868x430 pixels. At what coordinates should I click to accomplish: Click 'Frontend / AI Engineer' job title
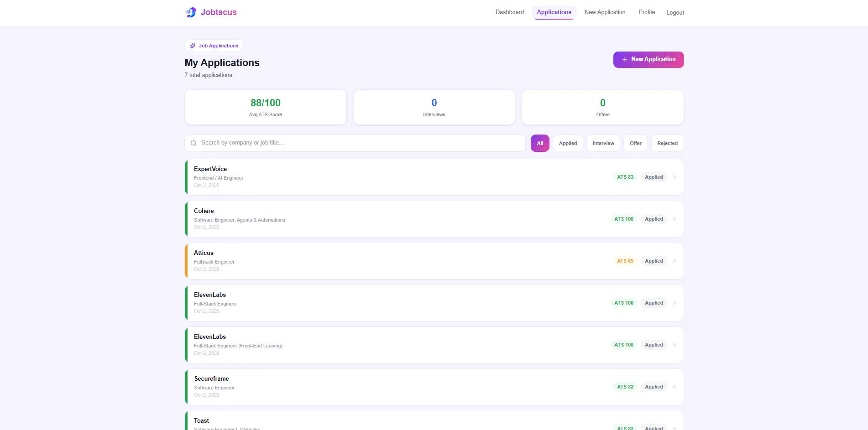click(x=219, y=178)
